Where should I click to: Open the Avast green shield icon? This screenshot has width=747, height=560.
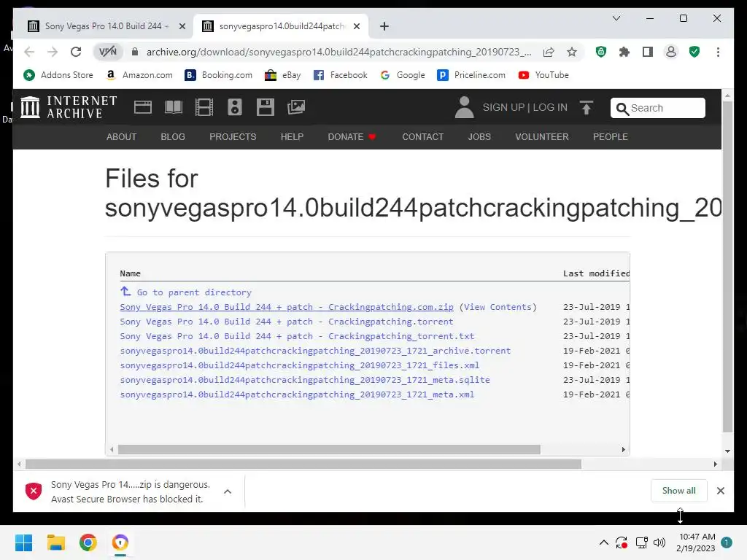(694, 52)
